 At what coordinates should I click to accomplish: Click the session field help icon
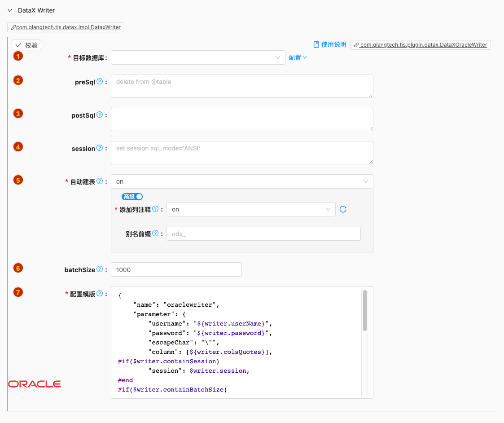click(100, 148)
